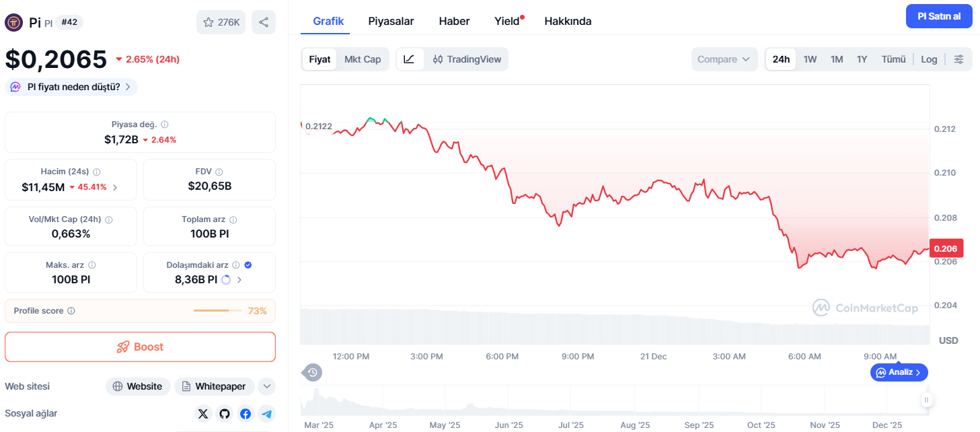980x432 pixels.
Task: Click the 0.2122 chart start label
Action: pos(319,127)
